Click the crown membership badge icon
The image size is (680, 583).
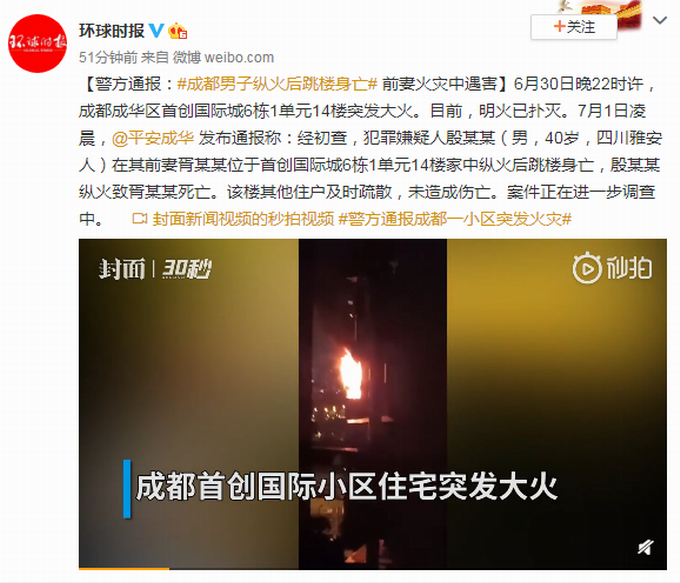point(178,31)
